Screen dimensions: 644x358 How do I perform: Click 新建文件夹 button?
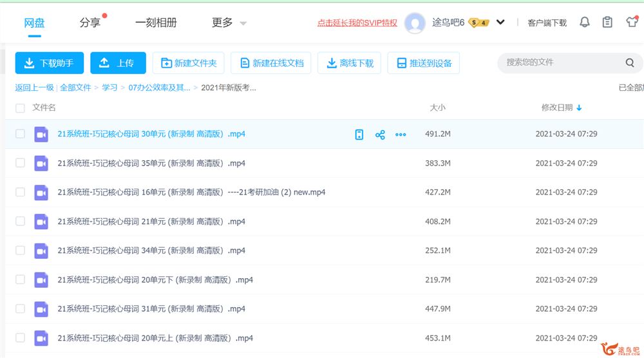tap(188, 63)
